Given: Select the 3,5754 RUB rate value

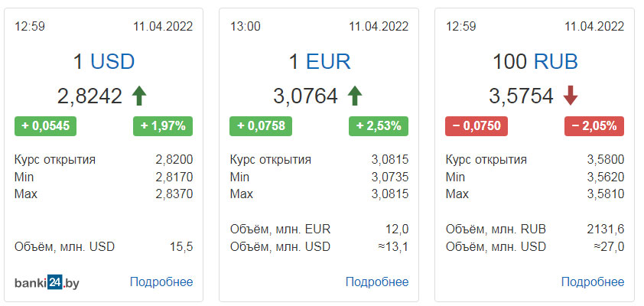Looking at the screenshot, I should point(521,96).
